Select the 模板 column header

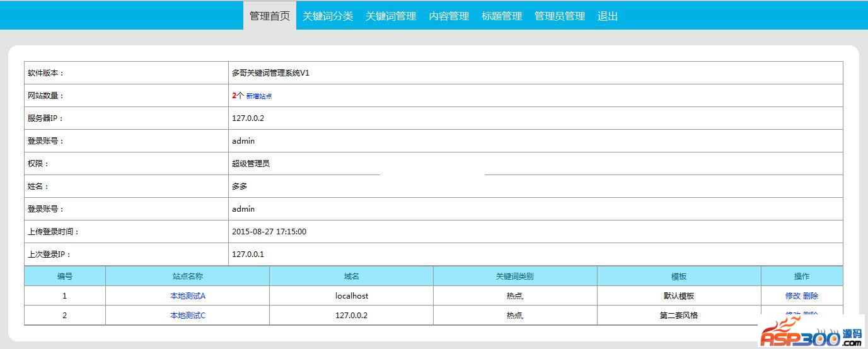click(x=679, y=276)
